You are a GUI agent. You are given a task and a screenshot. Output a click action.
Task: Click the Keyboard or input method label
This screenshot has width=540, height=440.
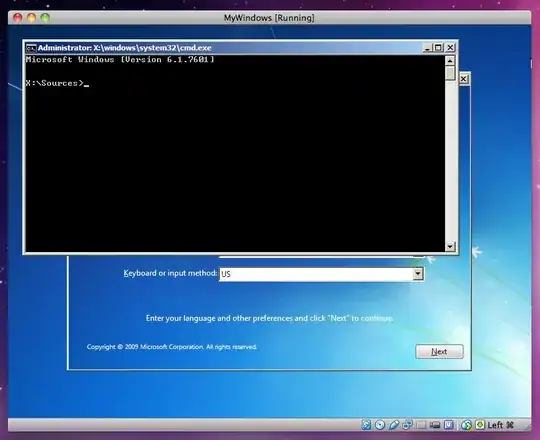pyautogui.click(x=170, y=273)
